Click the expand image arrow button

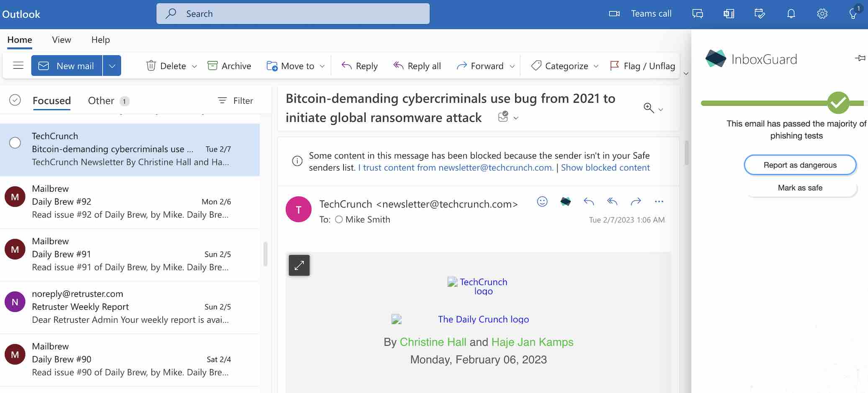click(299, 265)
